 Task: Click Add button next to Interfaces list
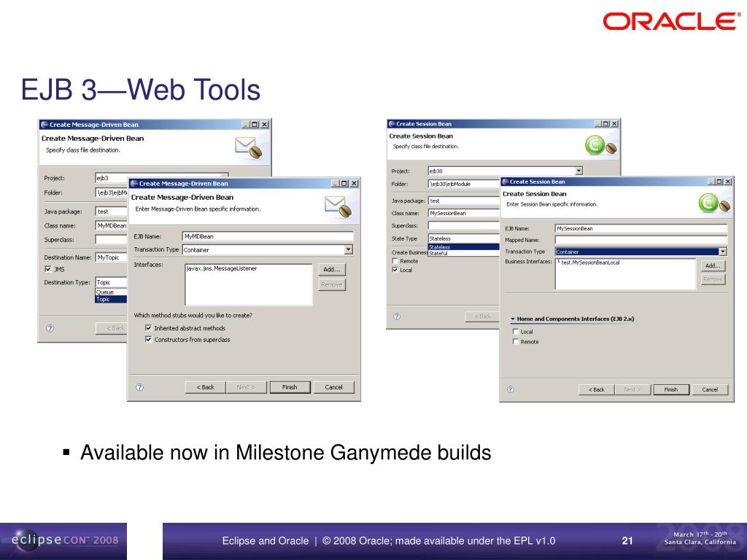coord(332,270)
